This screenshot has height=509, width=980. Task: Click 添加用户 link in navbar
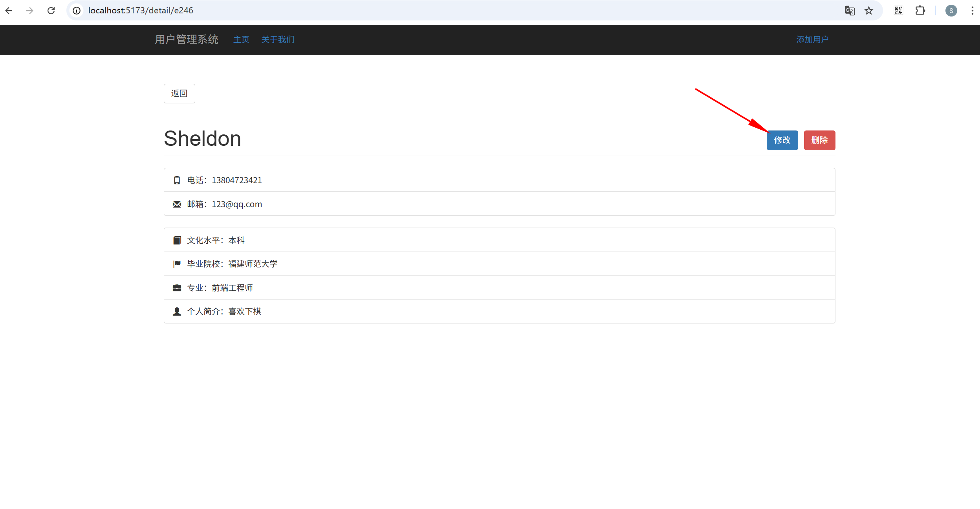(812, 40)
